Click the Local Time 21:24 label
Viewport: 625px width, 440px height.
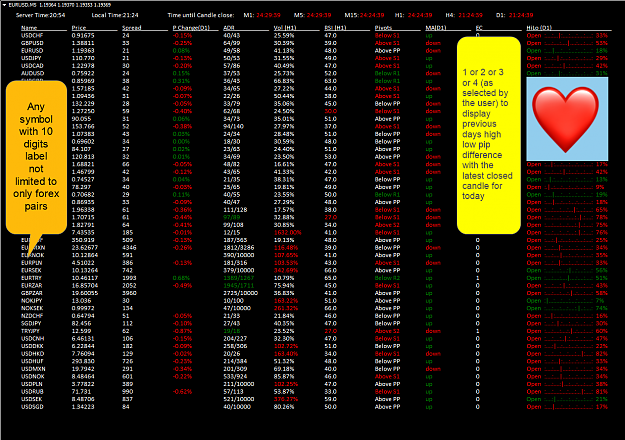pyautogui.click(x=115, y=15)
